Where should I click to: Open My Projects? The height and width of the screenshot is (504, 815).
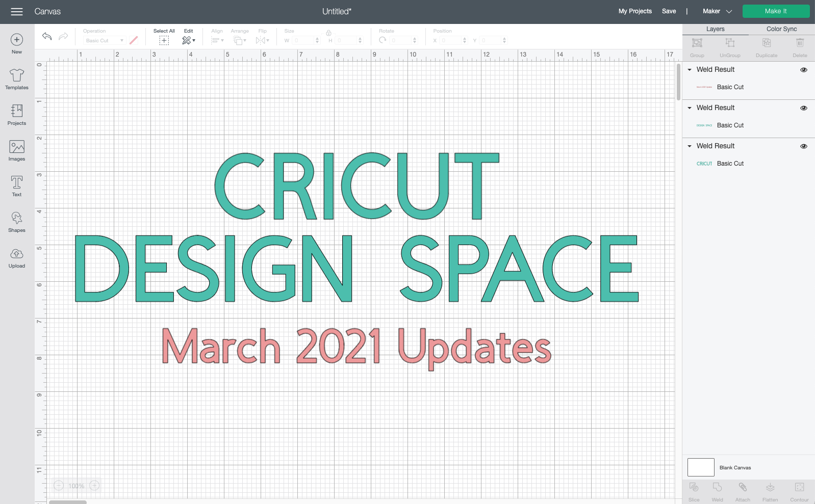pos(635,11)
